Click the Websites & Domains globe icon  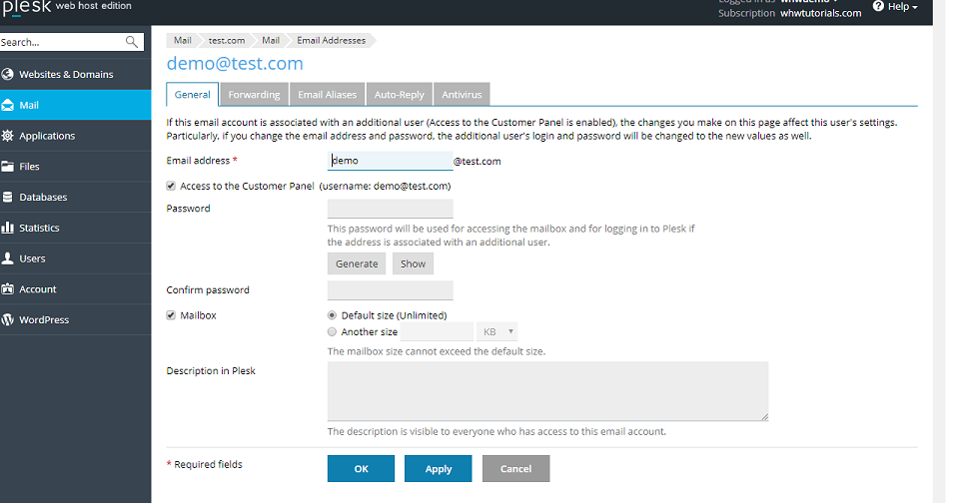click(9, 74)
